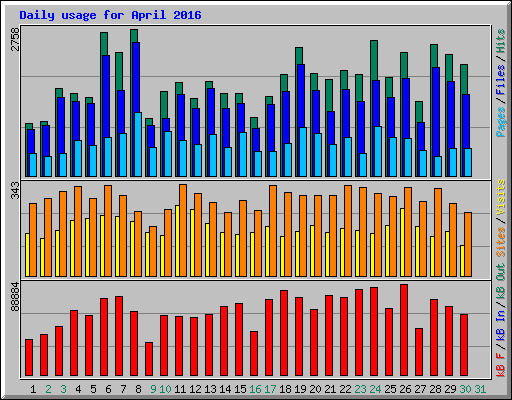The image size is (512, 400).
Task: Click day 1 on the x-axis
Action: tap(33, 389)
